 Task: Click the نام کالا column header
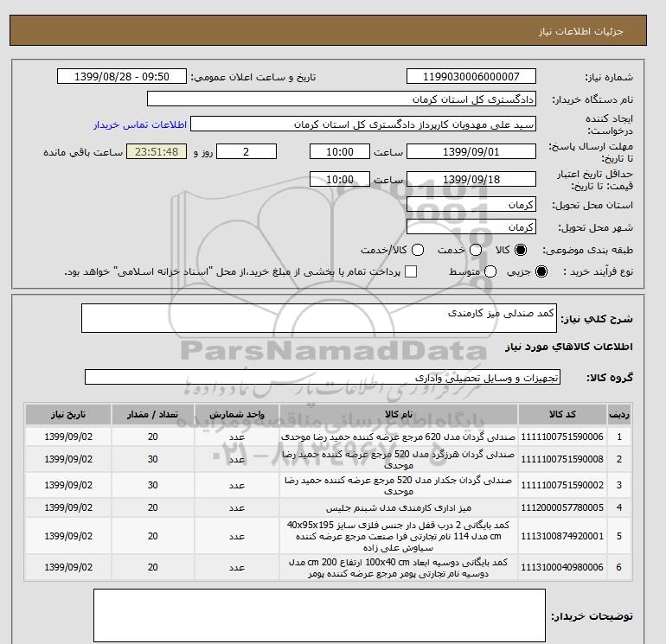399,415
